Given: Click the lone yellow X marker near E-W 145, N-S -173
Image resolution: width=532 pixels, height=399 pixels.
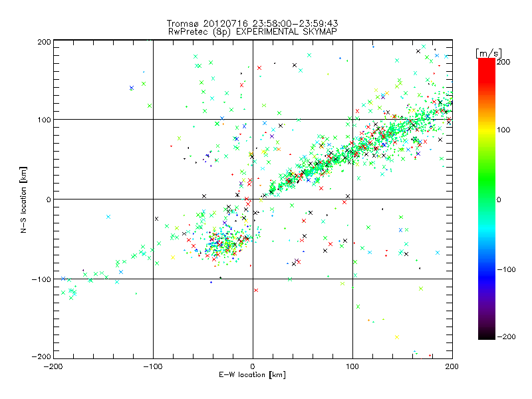Looking at the screenshot, I should point(397,337).
